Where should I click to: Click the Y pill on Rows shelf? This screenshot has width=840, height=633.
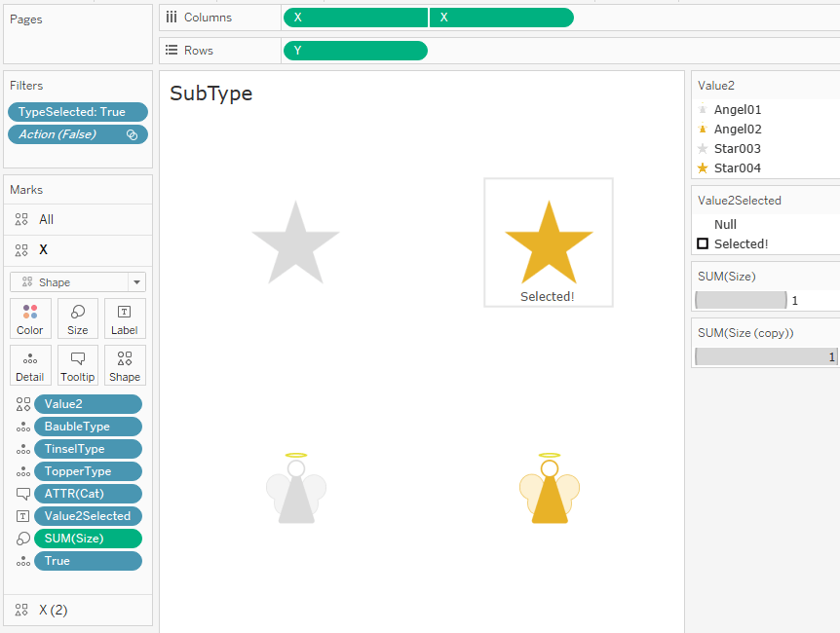(x=355, y=51)
